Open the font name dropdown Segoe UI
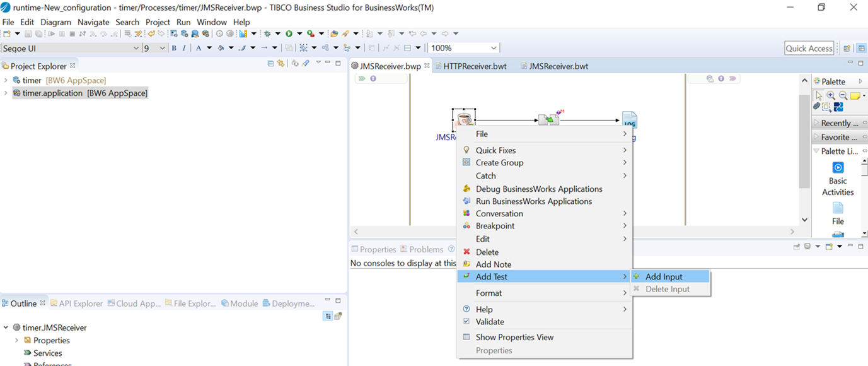 click(136, 48)
